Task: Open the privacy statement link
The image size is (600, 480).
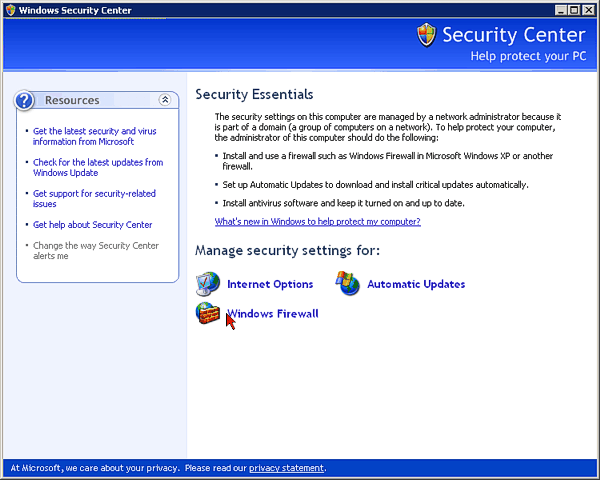Action: pos(286,468)
